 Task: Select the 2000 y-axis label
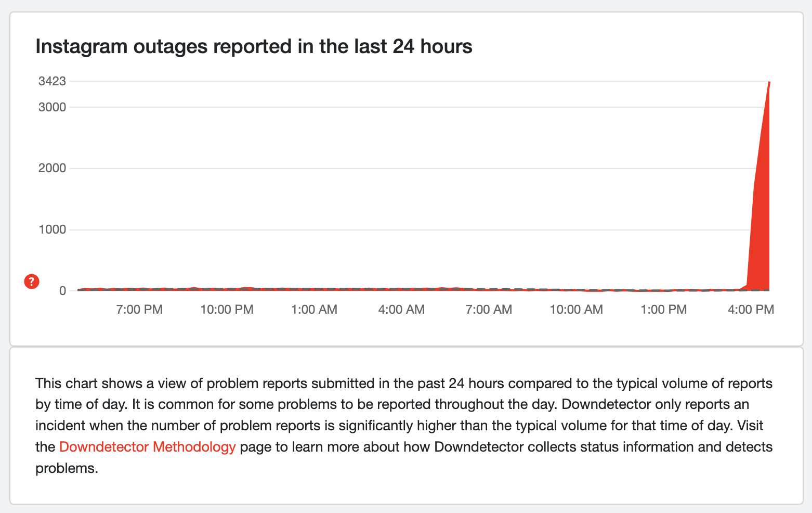[x=52, y=168]
